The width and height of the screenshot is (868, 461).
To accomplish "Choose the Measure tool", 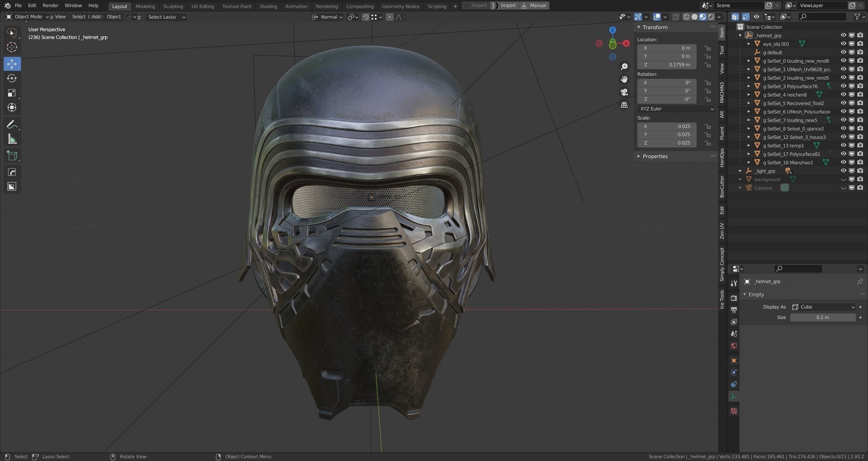I will [12, 139].
